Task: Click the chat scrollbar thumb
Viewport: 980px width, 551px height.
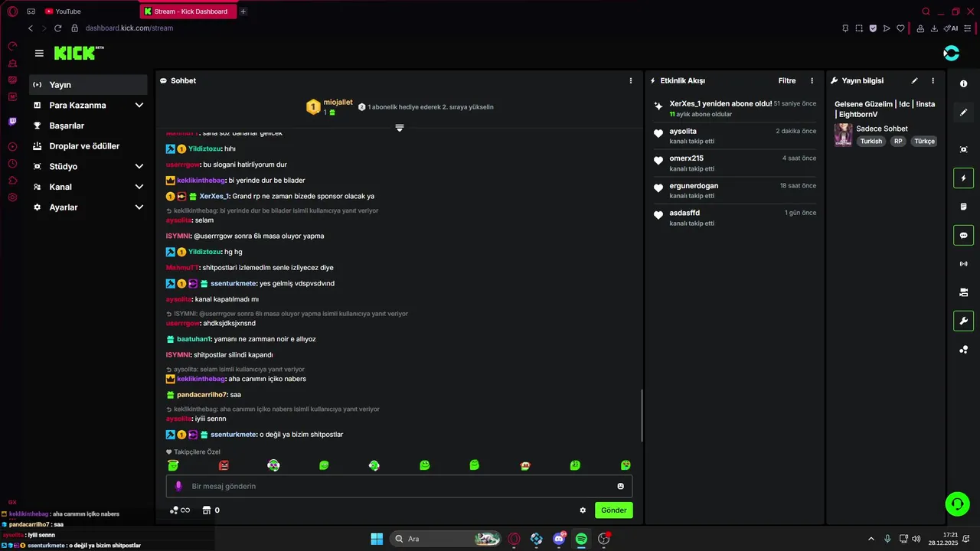Action: pyautogui.click(x=642, y=415)
